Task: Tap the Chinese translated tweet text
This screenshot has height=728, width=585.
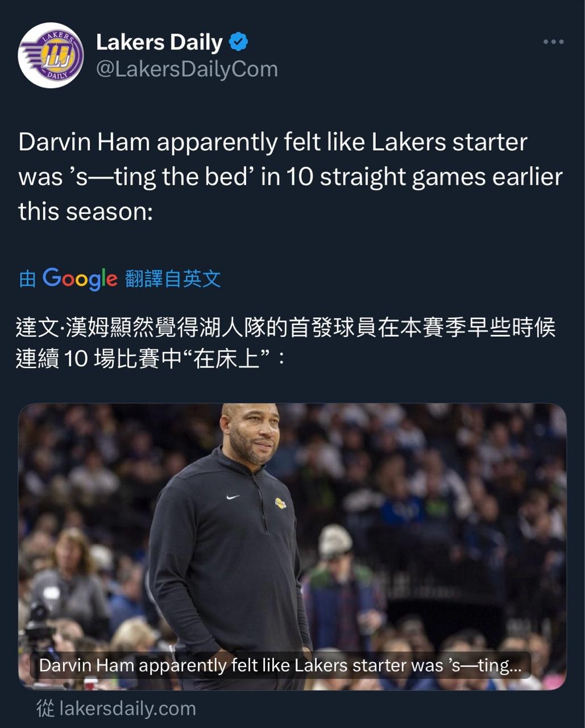Action: pyautogui.click(x=286, y=343)
